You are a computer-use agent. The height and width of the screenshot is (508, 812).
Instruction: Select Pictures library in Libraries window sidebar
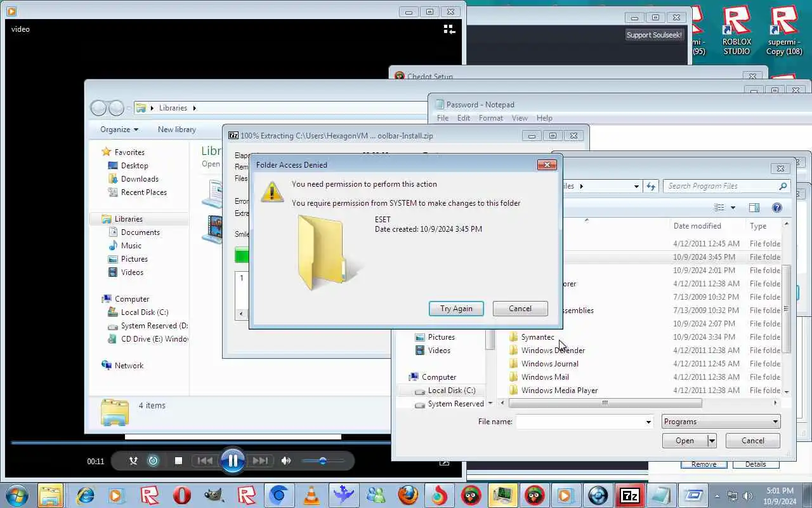134,259
